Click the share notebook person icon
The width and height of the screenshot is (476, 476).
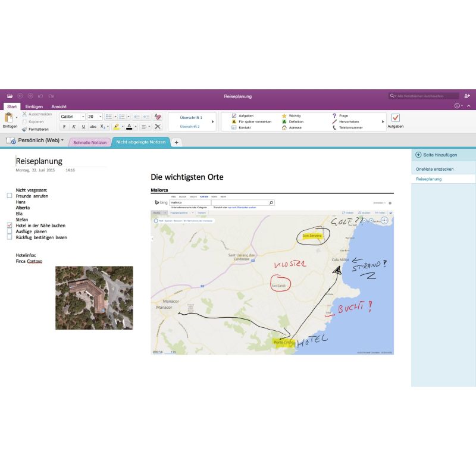[467, 95]
